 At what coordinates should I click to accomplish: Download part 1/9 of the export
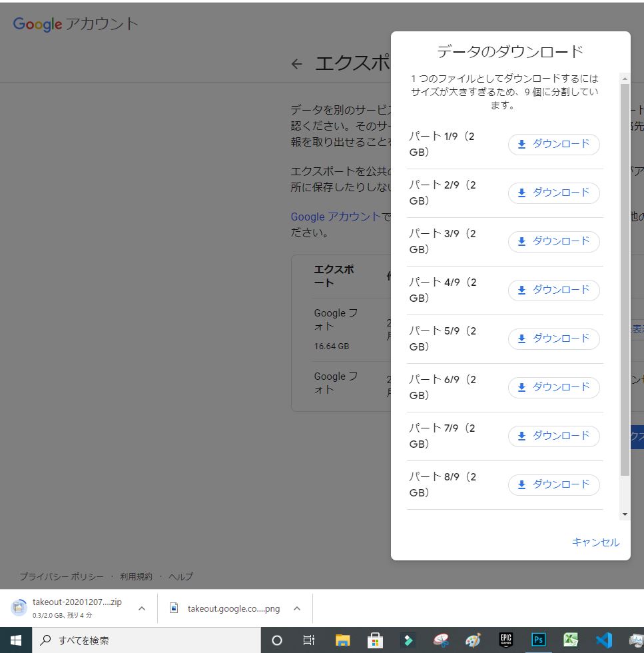coord(553,144)
